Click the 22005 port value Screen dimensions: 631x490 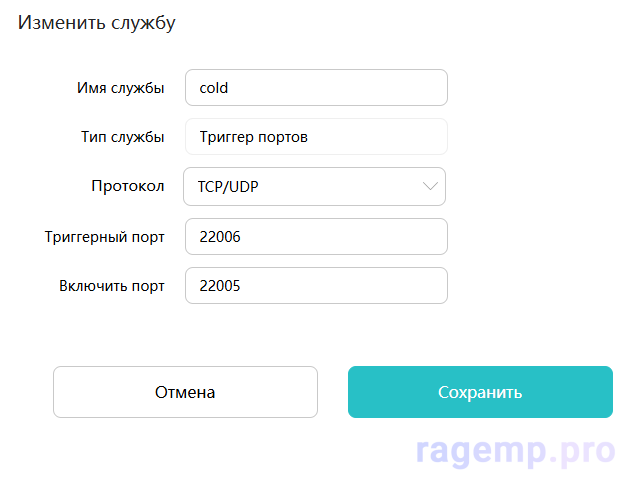(220, 286)
